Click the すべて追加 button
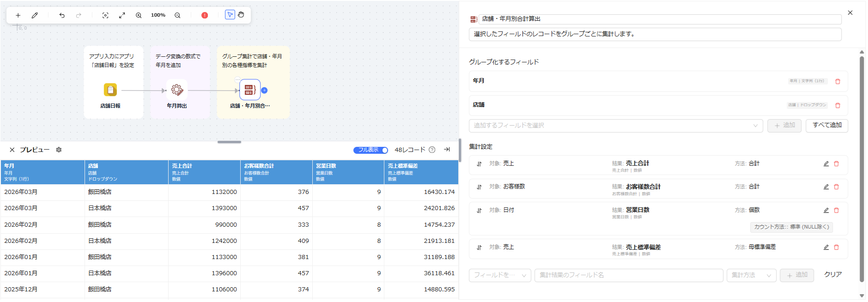Viewport: 868px width, 302px height. click(827, 125)
